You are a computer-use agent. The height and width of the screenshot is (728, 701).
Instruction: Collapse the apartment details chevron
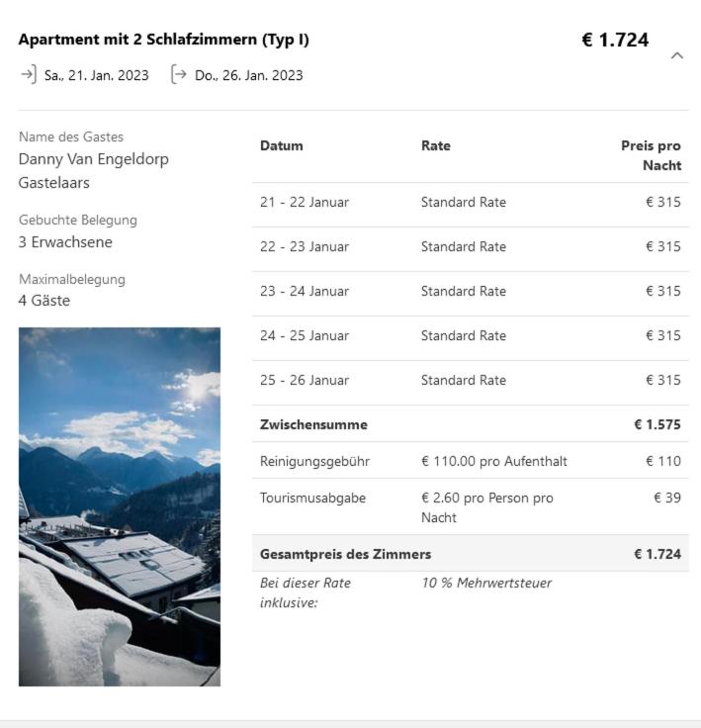point(677,55)
